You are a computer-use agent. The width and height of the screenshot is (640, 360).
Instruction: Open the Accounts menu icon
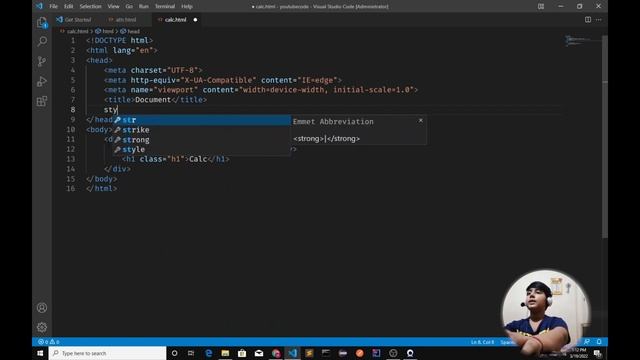(42, 308)
